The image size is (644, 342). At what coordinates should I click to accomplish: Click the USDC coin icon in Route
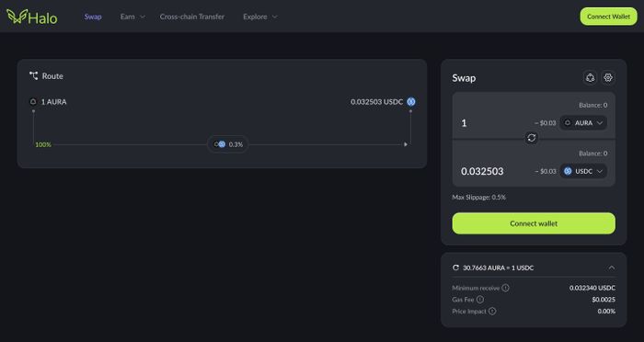click(411, 102)
